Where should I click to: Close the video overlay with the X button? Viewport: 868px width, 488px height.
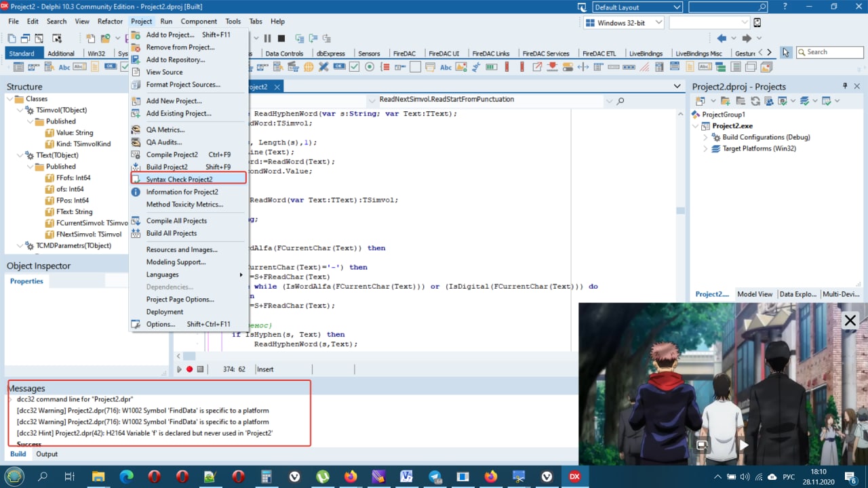(x=850, y=321)
